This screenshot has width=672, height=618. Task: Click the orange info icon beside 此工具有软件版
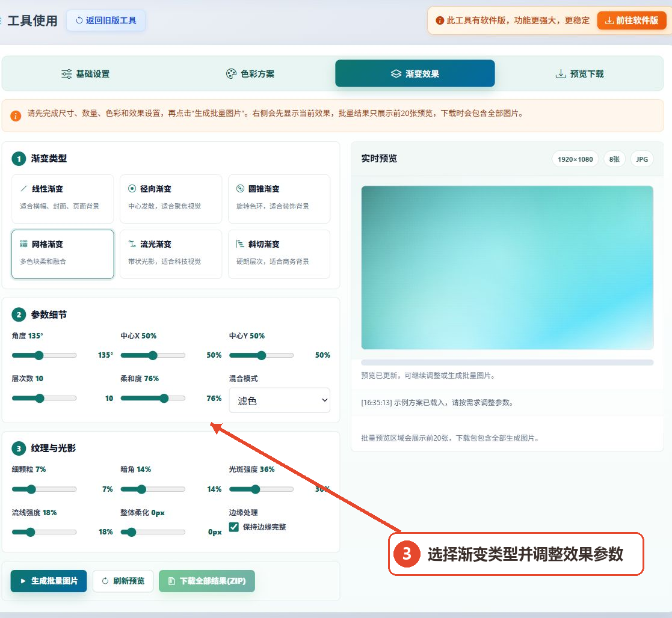pos(439,20)
